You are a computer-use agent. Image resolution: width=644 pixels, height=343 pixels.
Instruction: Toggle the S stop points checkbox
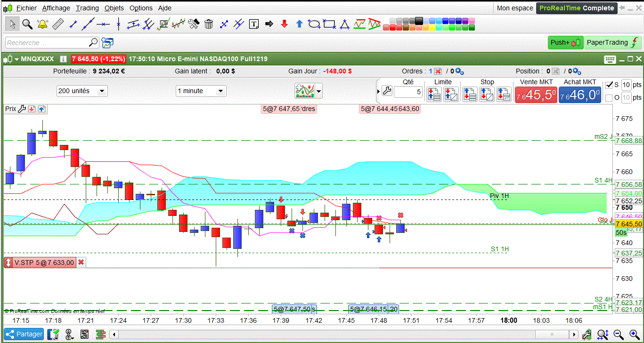coord(609,85)
